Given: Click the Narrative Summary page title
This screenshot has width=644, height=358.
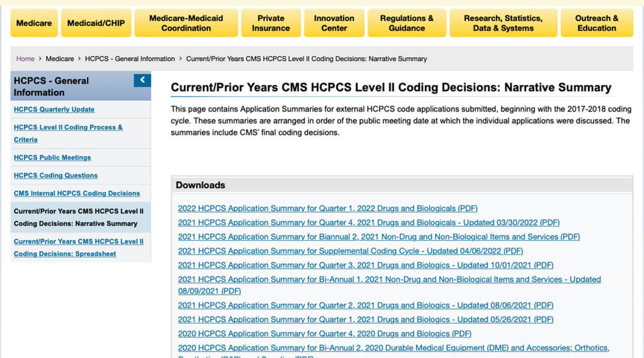Looking at the screenshot, I should tap(391, 88).
